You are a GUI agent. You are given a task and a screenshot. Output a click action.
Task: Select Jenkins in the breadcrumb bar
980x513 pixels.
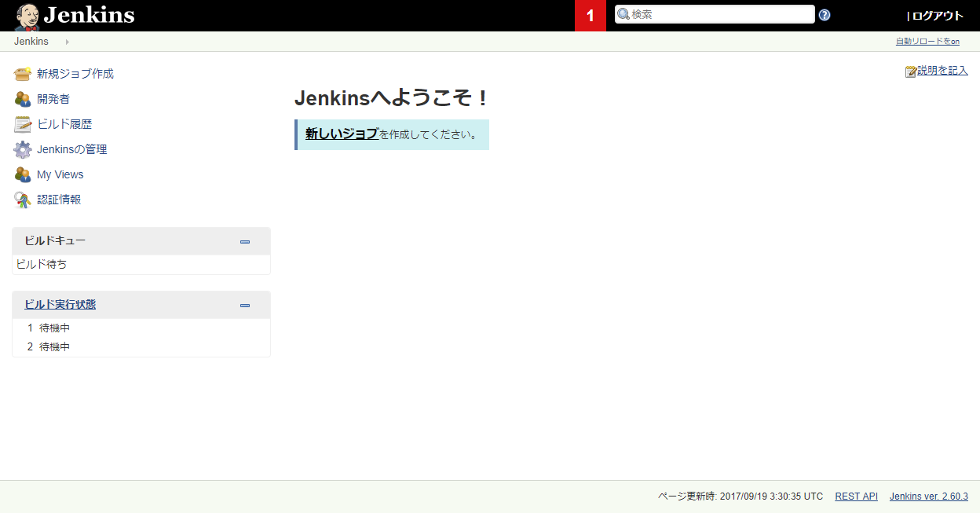coord(31,41)
